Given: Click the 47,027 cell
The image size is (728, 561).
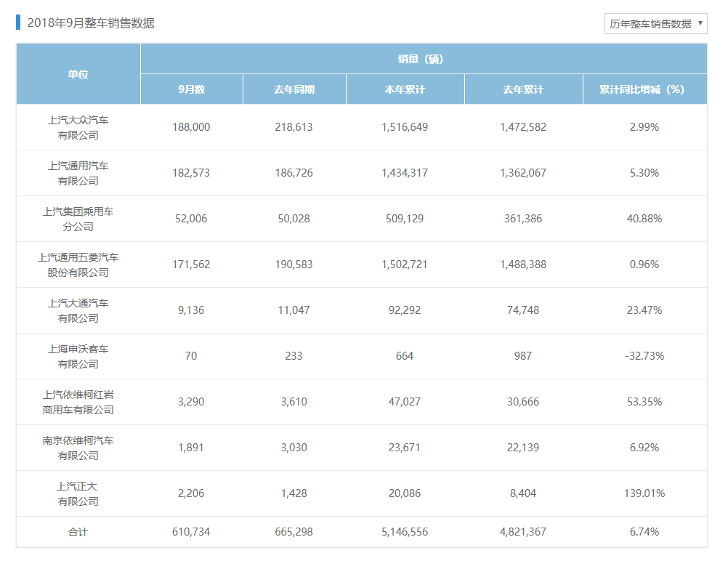Looking at the screenshot, I should point(405,402).
